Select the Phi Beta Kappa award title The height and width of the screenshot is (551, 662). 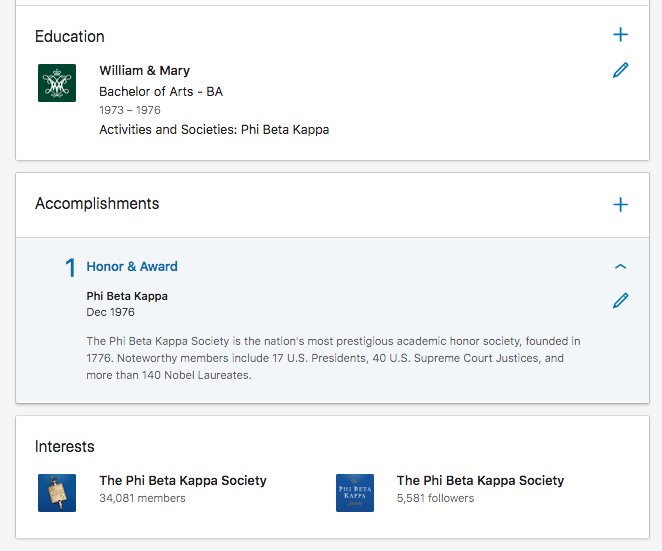click(x=127, y=296)
